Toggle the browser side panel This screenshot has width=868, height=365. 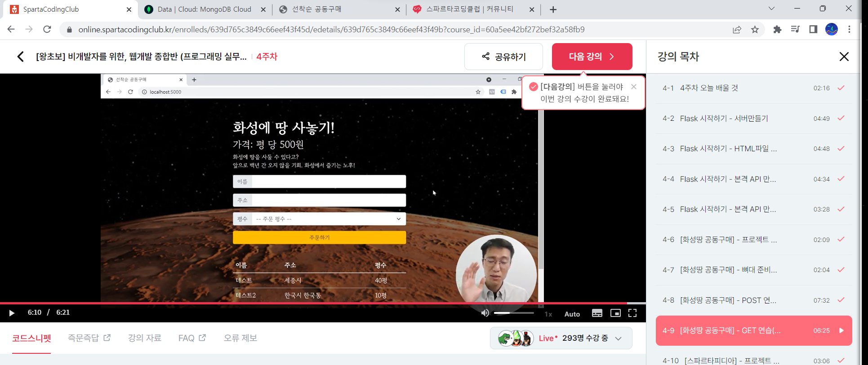tap(813, 30)
